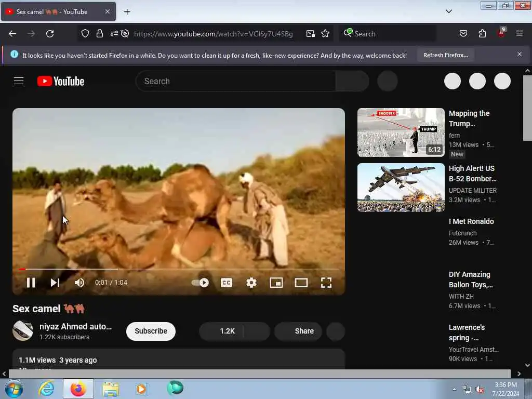Open Lawrence's spring video title
This screenshot has width=532, height=399.
[467, 332]
